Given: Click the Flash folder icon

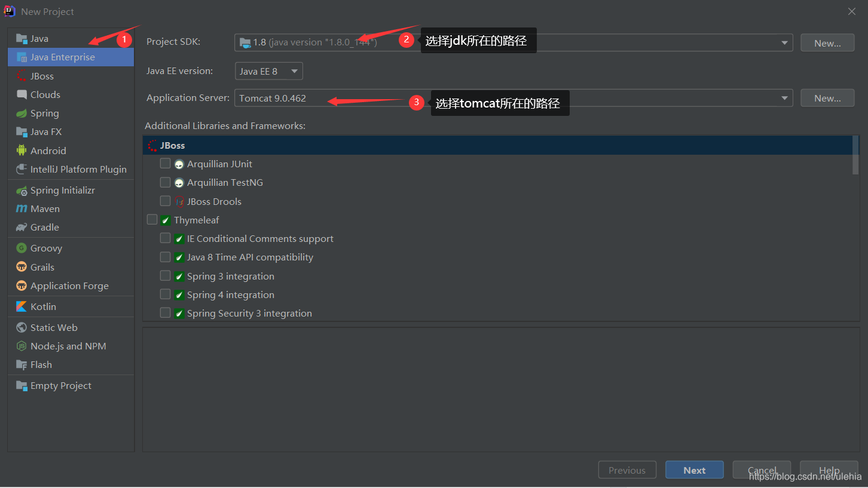Looking at the screenshot, I should (x=22, y=365).
